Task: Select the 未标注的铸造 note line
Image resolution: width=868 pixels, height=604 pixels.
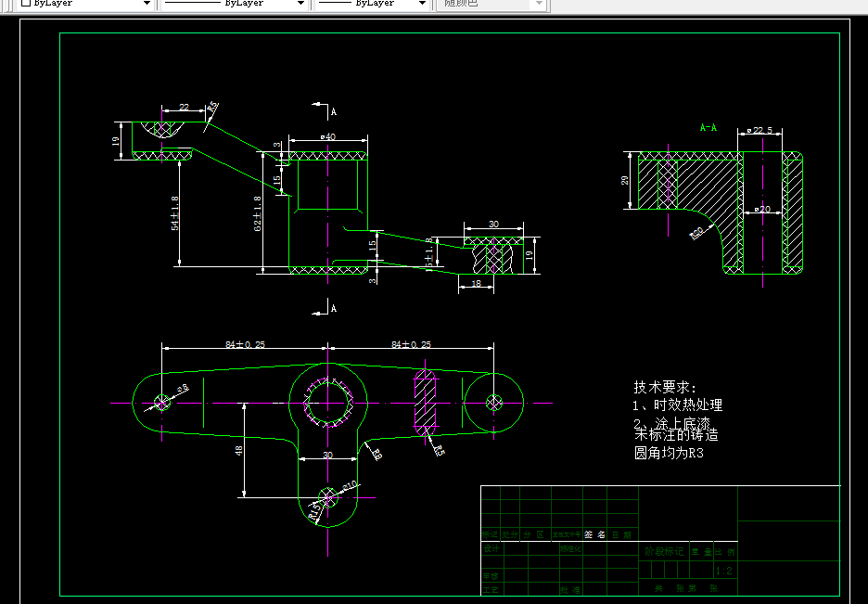Action: coord(676,434)
